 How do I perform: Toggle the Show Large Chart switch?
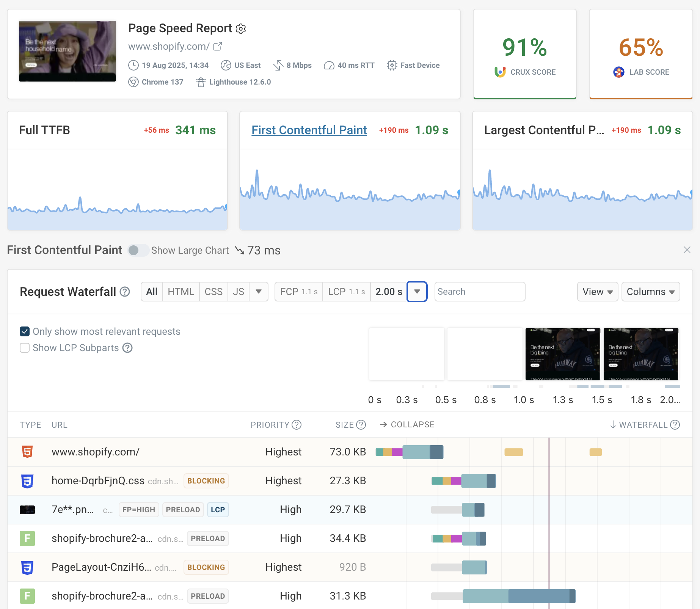tap(138, 250)
